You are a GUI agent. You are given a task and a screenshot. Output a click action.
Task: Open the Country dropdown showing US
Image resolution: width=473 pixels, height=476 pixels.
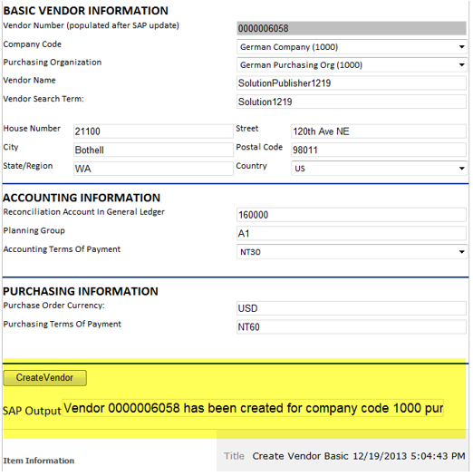[379, 169]
